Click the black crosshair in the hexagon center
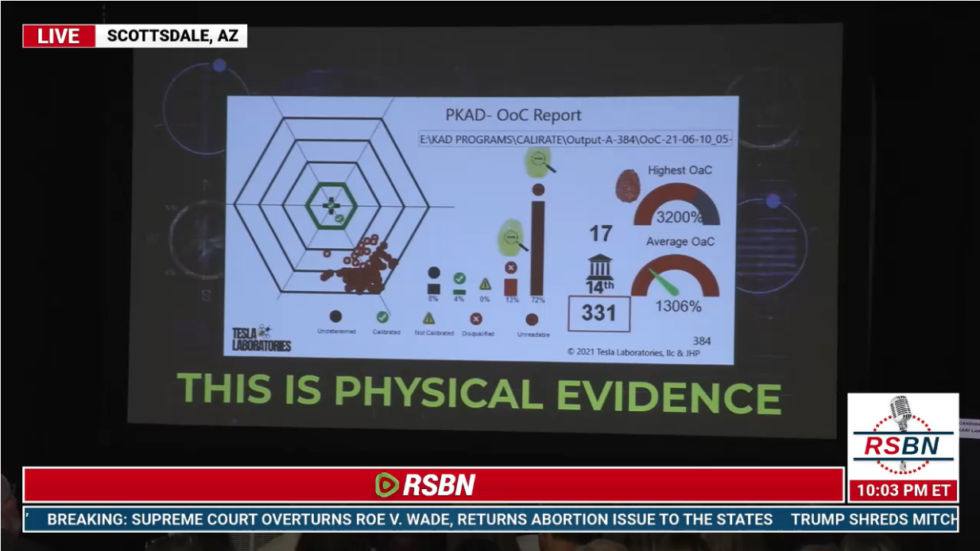Image resolution: width=980 pixels, height=551 pixels. tap(330, 204)
